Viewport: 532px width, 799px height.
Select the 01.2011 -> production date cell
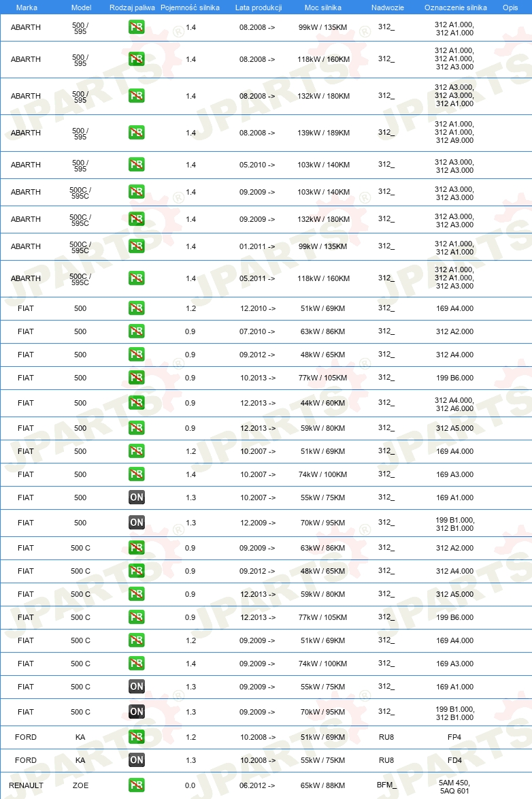point(257,246)
